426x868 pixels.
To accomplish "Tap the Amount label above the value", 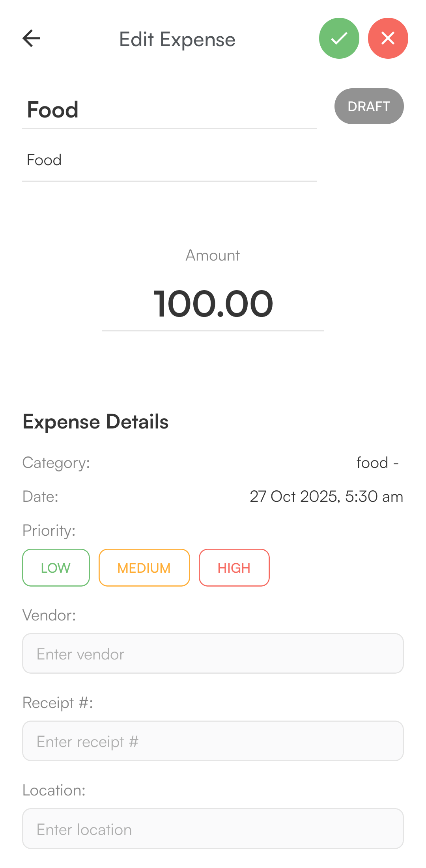I will [x=213, y=255].
